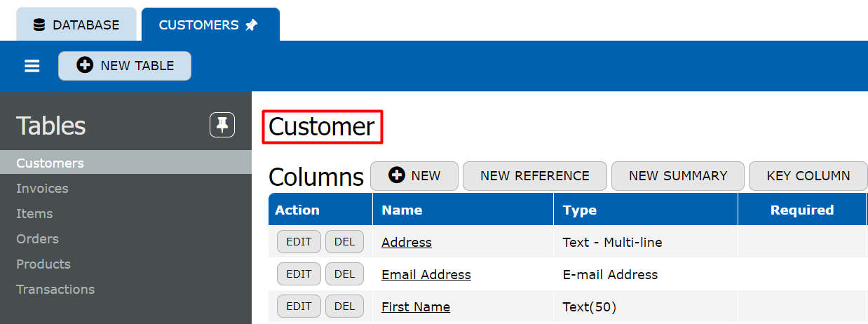Click the Action column header
Screen dimensions: 868x324
[x=320, y=210]
